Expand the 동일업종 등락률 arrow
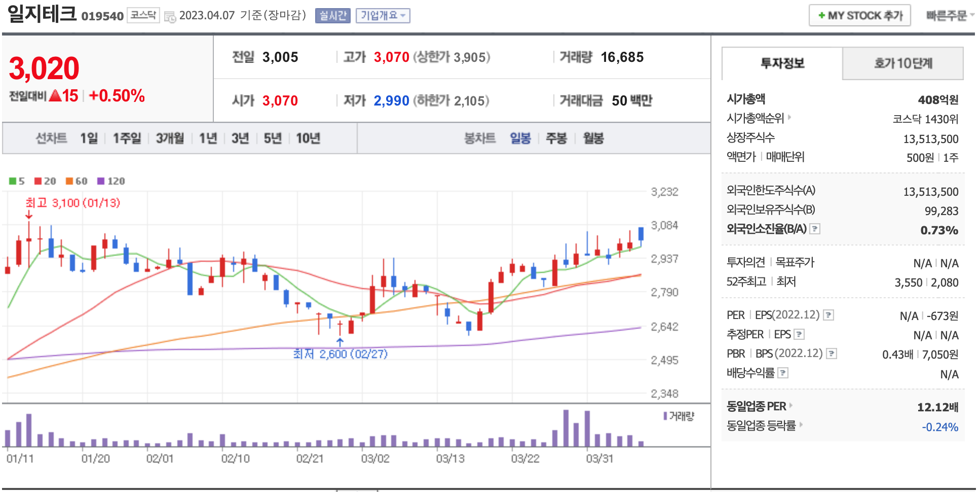This screenshot has width=980, height=492. click(x=801, y=425)
